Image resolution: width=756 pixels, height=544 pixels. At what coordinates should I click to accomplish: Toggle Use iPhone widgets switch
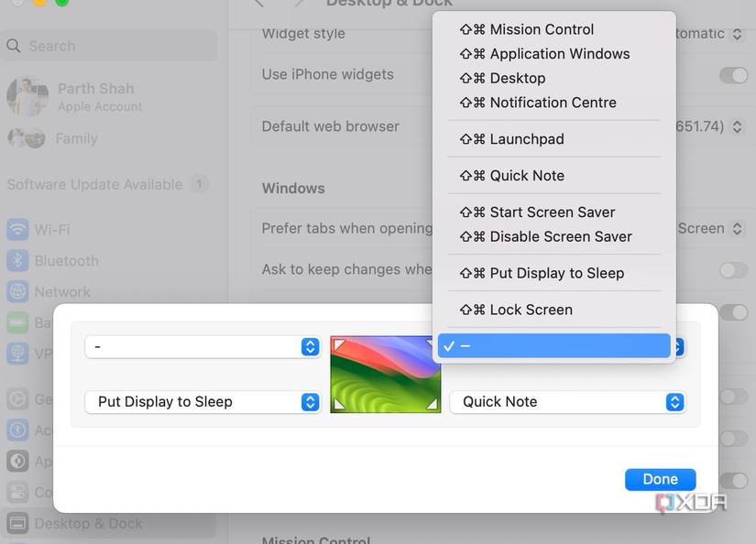click(x=733, y=75)
